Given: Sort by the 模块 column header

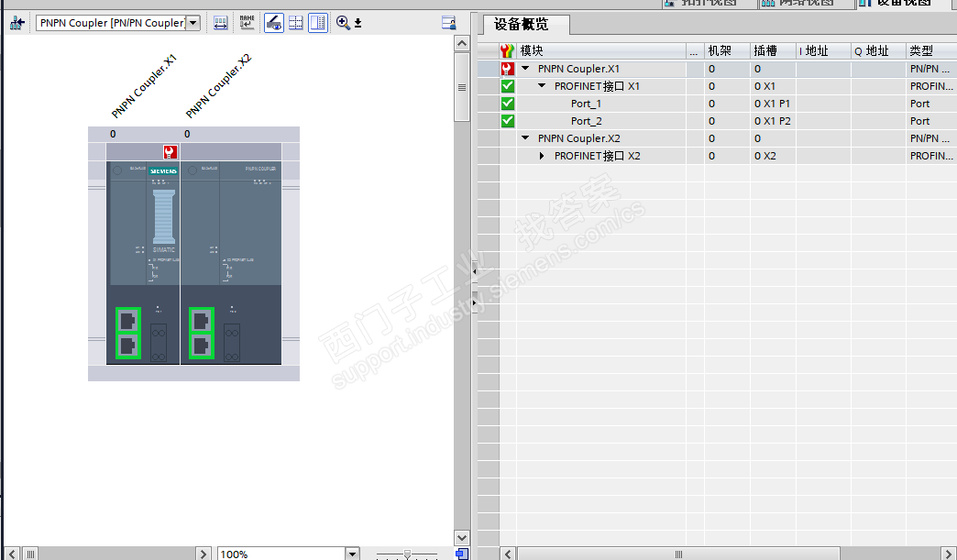Looking at the screenshot, I should click(x=601, y=50).
